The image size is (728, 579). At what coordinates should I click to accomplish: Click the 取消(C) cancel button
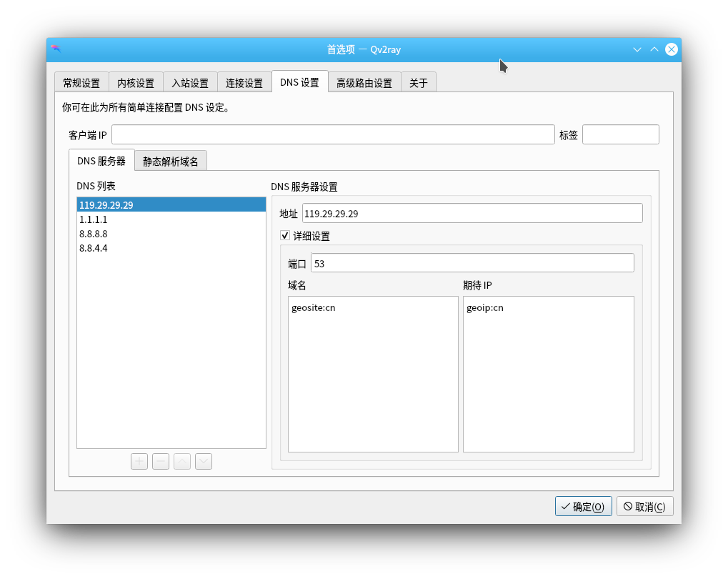pos(645,506)
